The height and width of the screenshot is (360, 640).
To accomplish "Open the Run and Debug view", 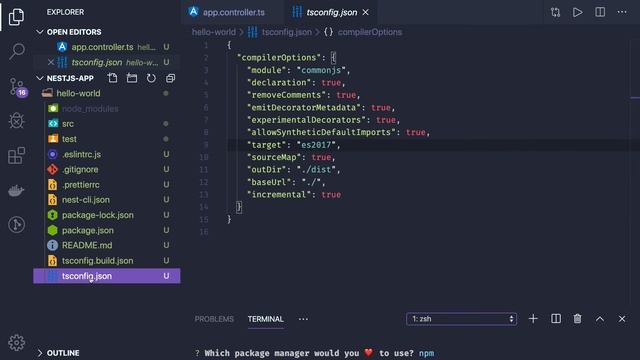I will coord(16,121).
